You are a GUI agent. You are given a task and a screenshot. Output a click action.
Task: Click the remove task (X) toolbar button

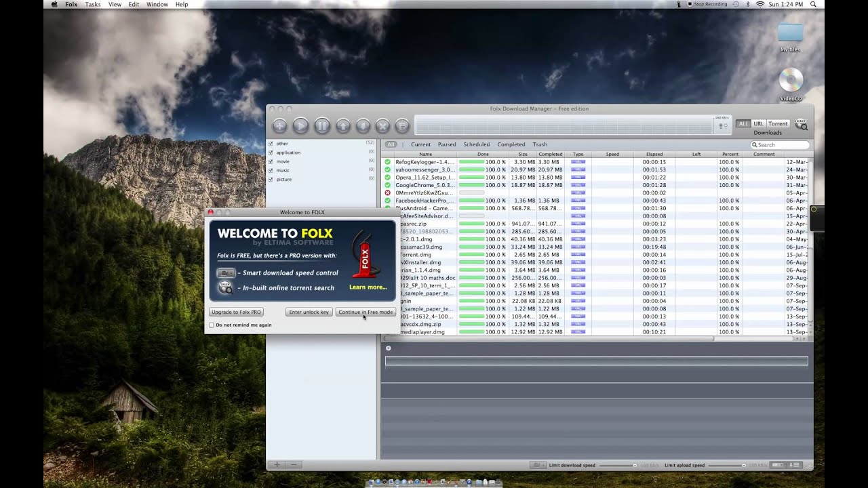[x=382, y=125]
